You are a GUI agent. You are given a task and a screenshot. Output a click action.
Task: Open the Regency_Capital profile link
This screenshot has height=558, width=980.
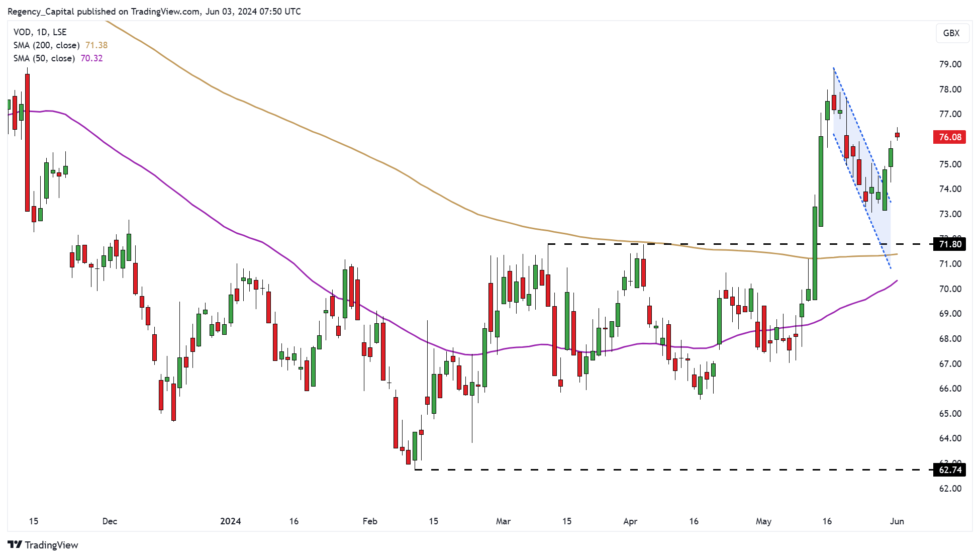click(x=39, y=11)
